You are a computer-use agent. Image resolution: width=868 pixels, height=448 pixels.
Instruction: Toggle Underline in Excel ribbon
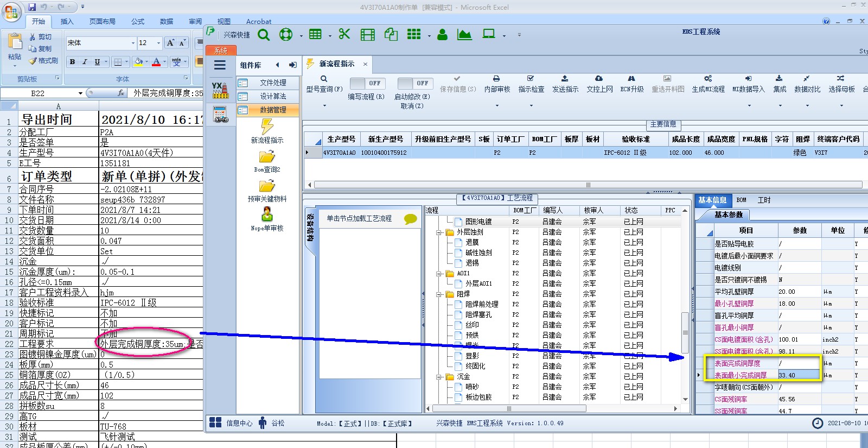point(97,62)
